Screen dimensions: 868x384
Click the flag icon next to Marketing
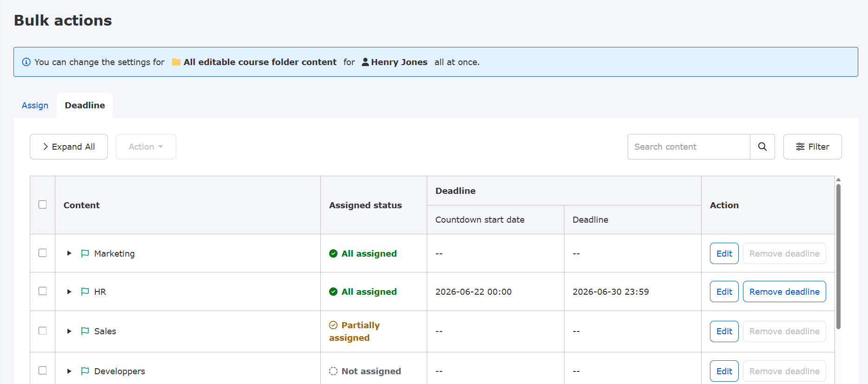click(85, 253)
